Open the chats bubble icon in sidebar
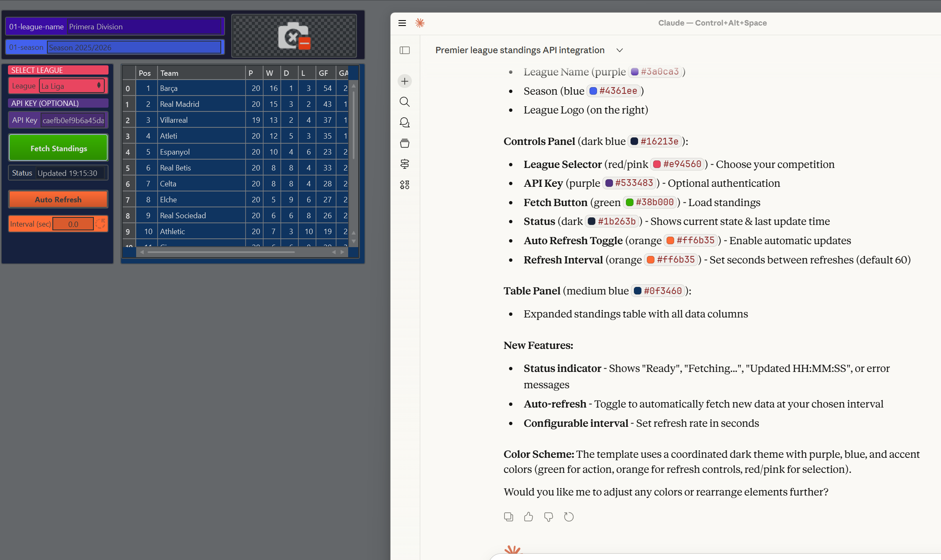 [x=405, y=122]
